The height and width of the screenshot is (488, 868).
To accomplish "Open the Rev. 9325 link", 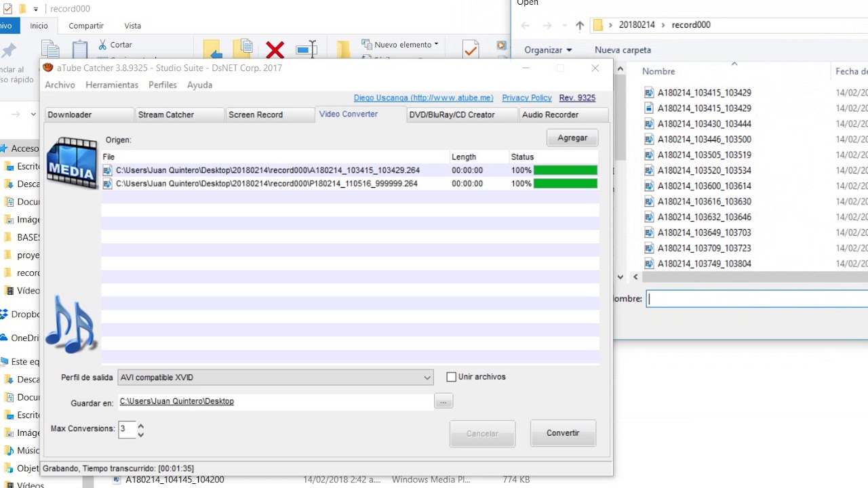I will (577, 98).
